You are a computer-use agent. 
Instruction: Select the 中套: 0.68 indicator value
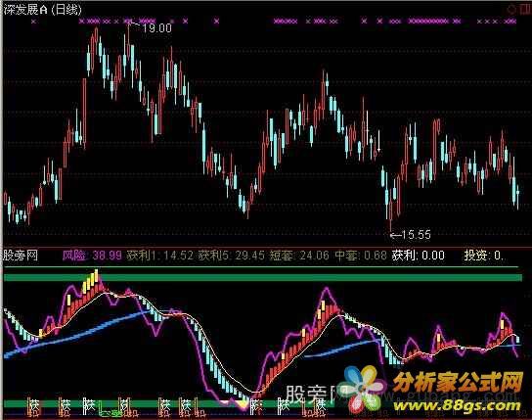[361, 256]
